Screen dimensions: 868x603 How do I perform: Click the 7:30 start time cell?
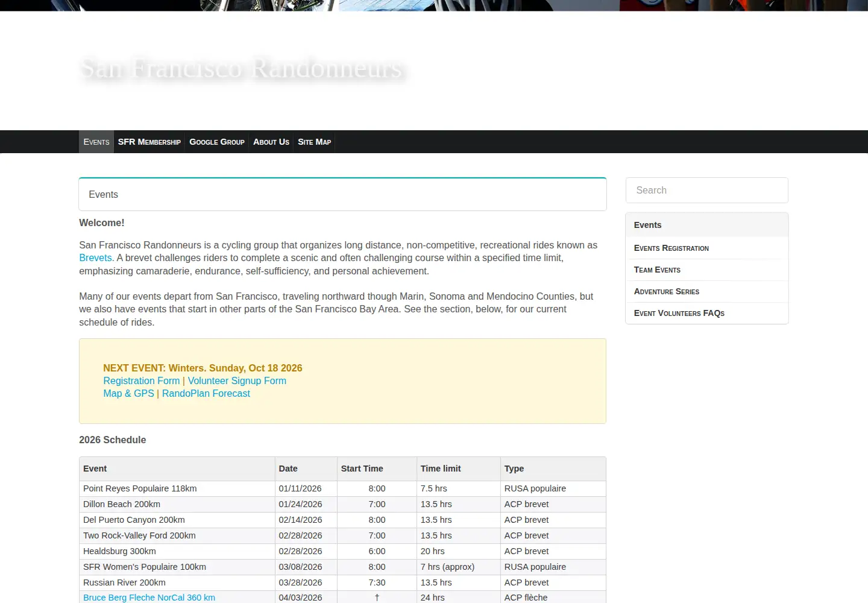377,582
